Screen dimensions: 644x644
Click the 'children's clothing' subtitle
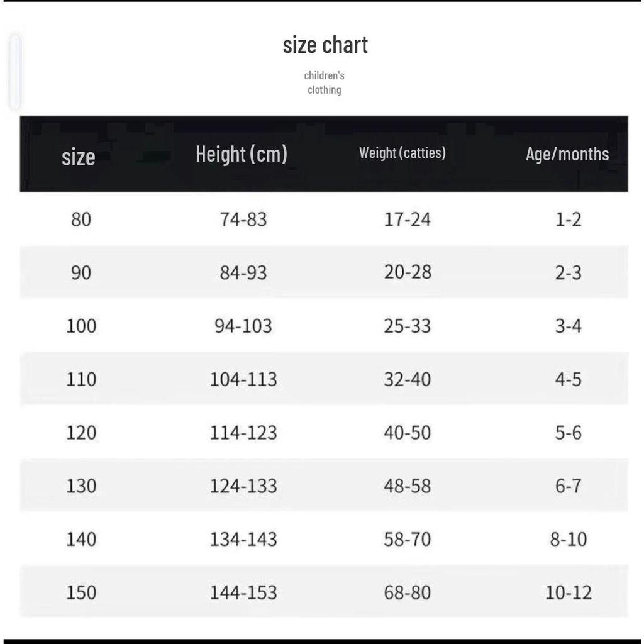[x=324, y=82]
